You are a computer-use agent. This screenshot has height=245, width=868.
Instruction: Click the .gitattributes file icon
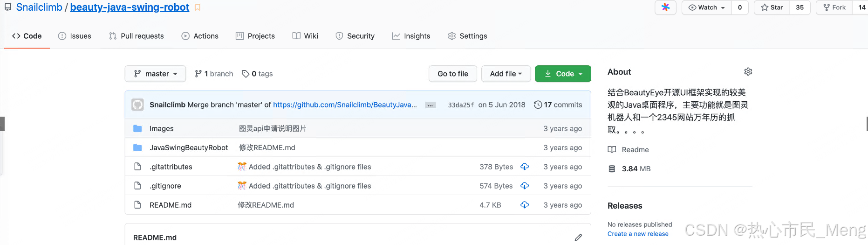(x=137, y=167)
